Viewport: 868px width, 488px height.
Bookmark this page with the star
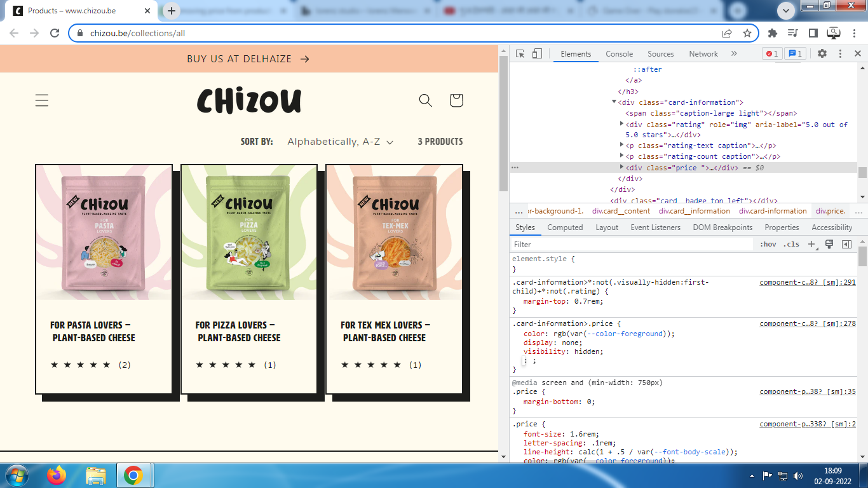pyautogui.click(x=747, y=33)
